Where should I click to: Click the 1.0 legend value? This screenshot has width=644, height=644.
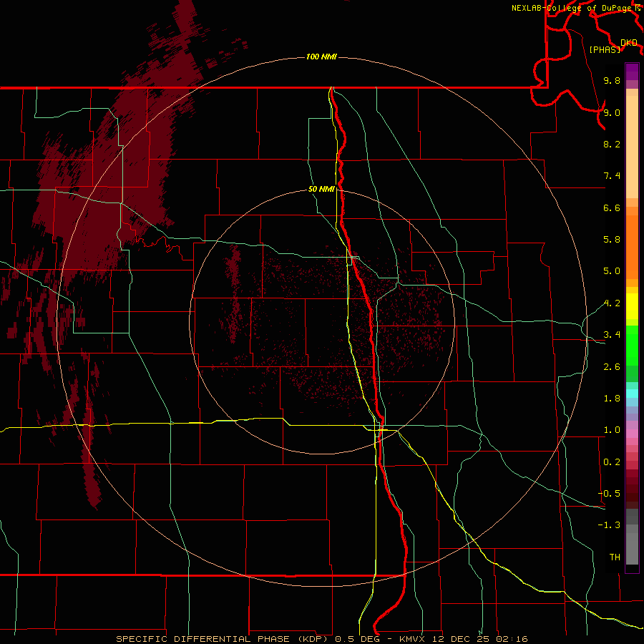(x=612, y=430)
